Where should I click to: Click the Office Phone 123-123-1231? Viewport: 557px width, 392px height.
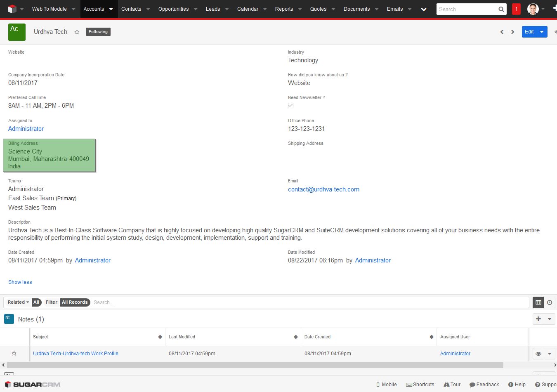click(307, 129)
